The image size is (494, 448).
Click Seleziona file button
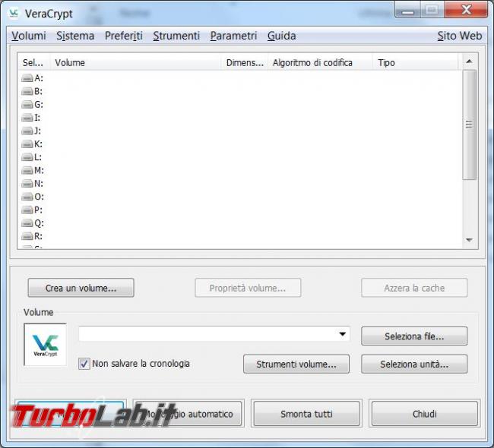[x=414, y=336]
